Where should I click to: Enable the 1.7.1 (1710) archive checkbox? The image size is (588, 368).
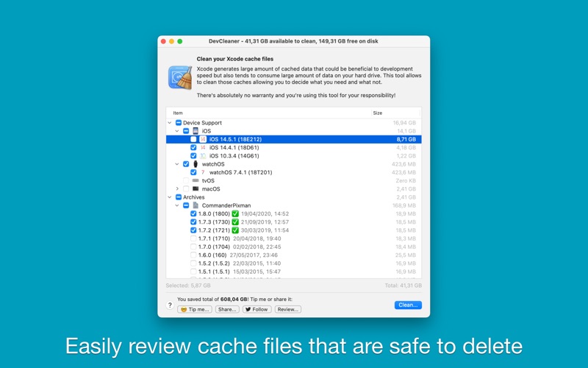click(x=193, y=238)
